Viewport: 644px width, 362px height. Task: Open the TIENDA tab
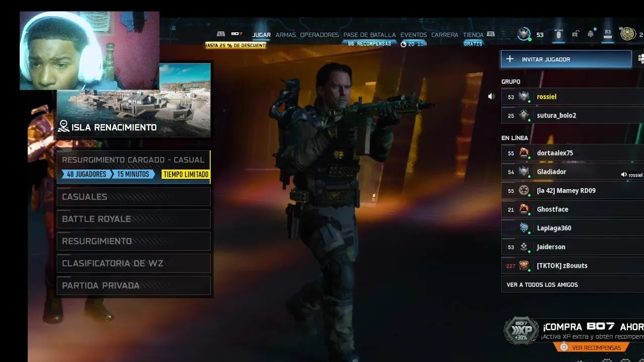tap(473, 35)
